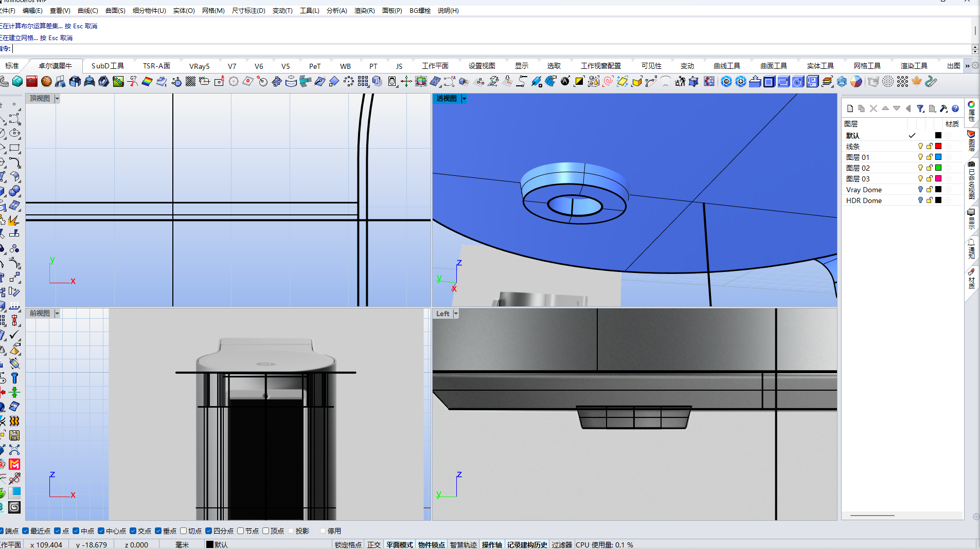Image resolution: width=980 pixels, height=549 pixels.
Task: Toggle 锁定格点 in the status bar
Action: [x=348, y=545]
